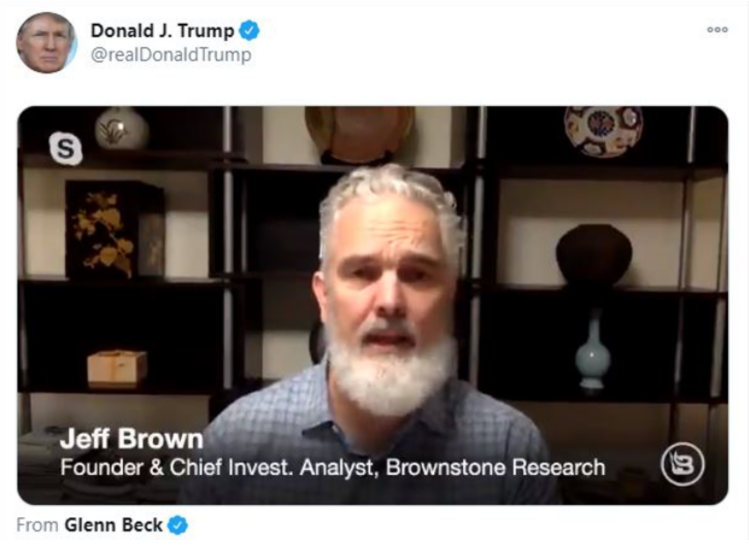Click the Jeff Brown name caption
Screen dimensions: 749x546
click(132, 439)
